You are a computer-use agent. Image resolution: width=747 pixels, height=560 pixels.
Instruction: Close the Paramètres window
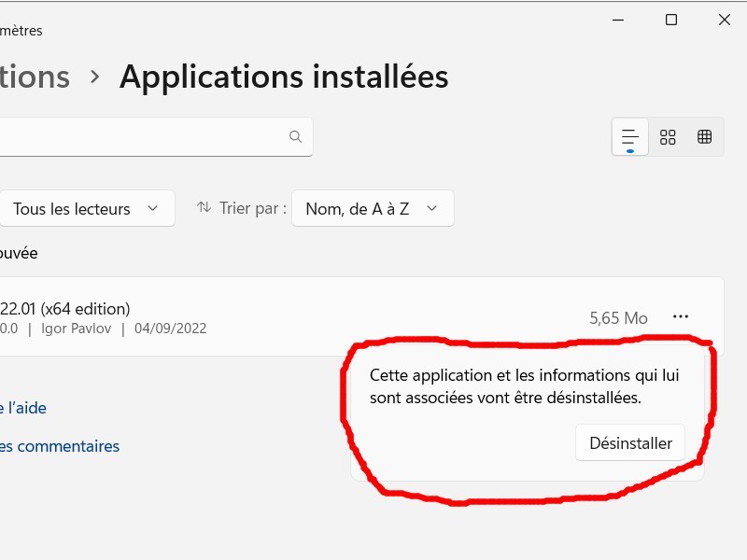tap(725, 20)
